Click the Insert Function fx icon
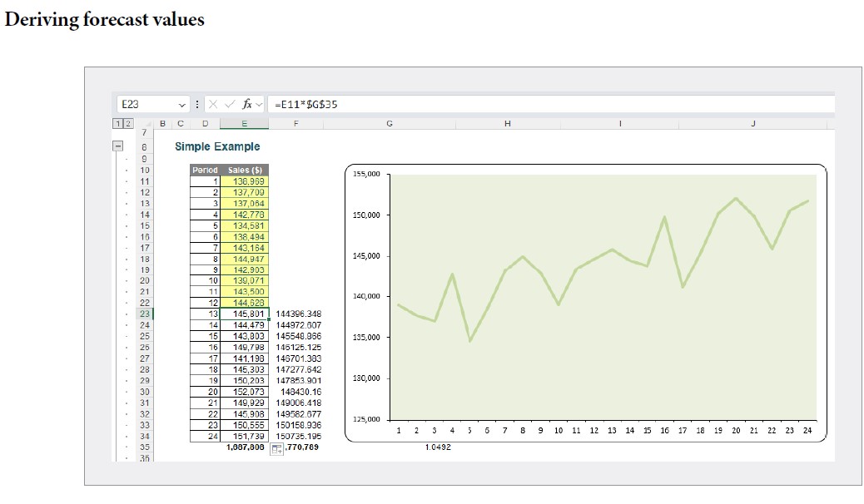The width and height of the screenshot is (864, 504). click(x=247, y=103)
